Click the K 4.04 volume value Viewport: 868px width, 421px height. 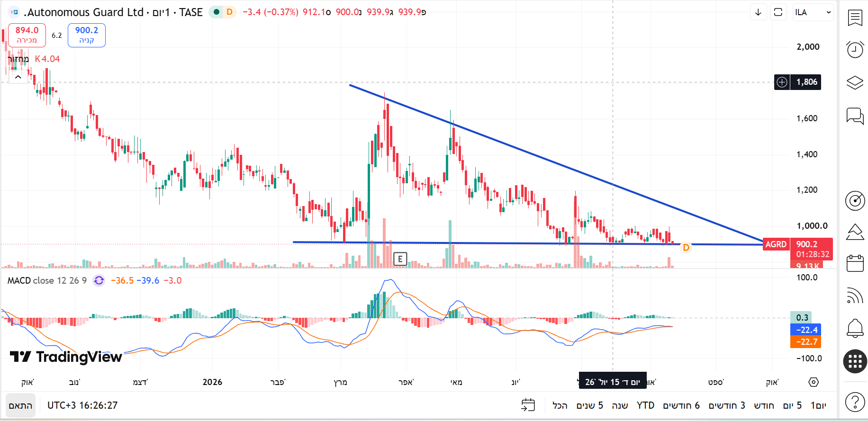(x=47, y=59)
